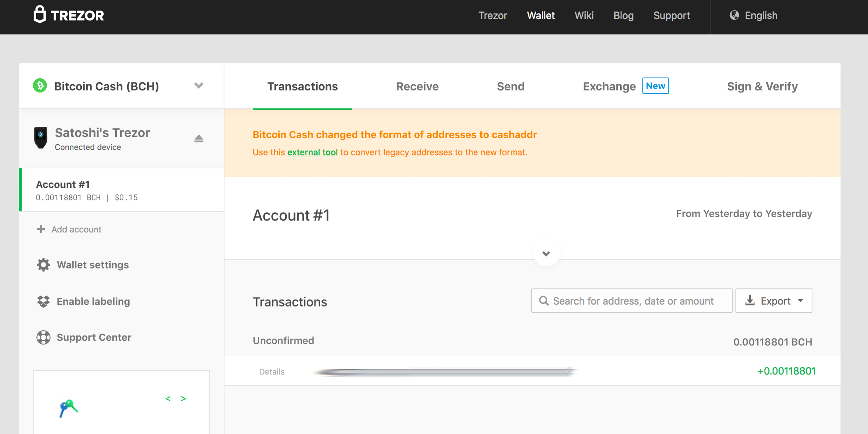Open the external tool link

point(312,152)
